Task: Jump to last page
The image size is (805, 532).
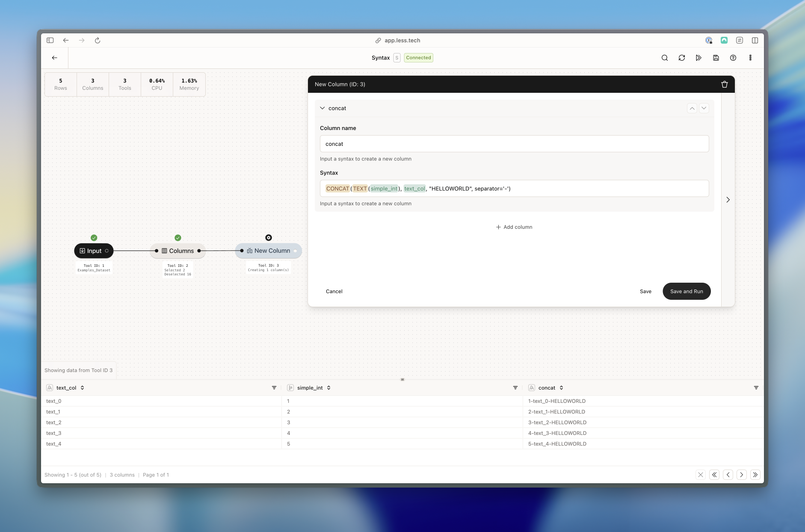Action: [755, 475]
